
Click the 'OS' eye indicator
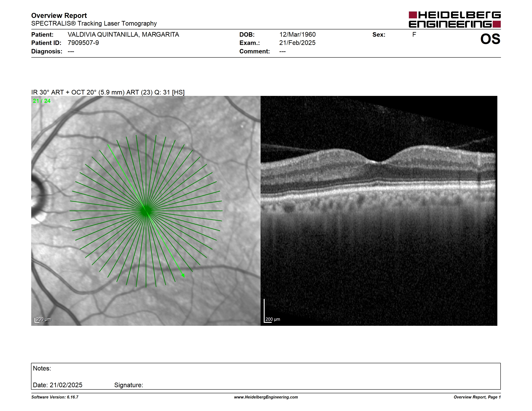tap(490, 39)
